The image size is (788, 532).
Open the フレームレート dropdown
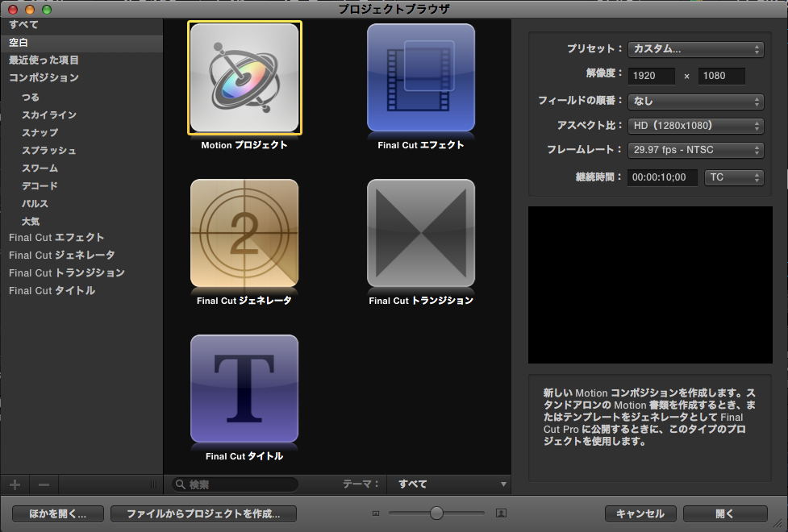pyautogui.click(x=695, y=150)
